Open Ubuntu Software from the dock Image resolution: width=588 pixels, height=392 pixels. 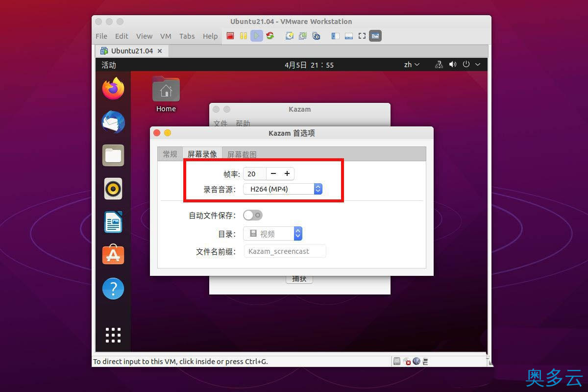click(113, 254)
